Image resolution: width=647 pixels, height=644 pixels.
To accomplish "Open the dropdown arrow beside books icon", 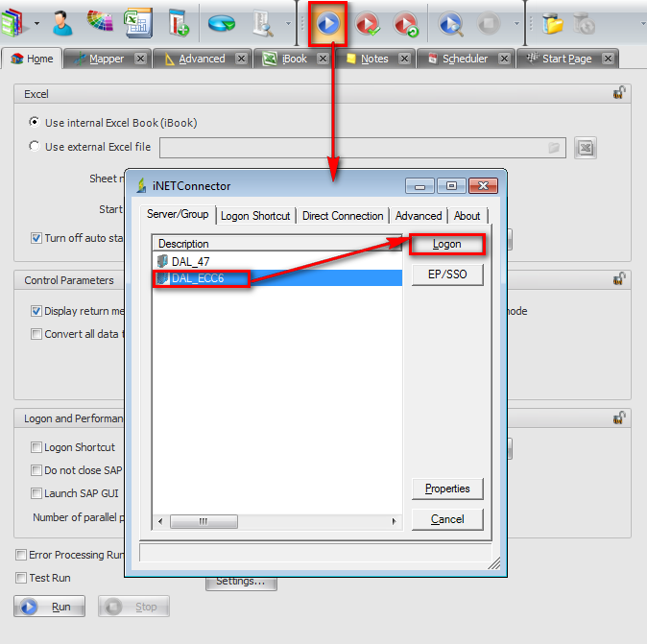I will [36, 24].
